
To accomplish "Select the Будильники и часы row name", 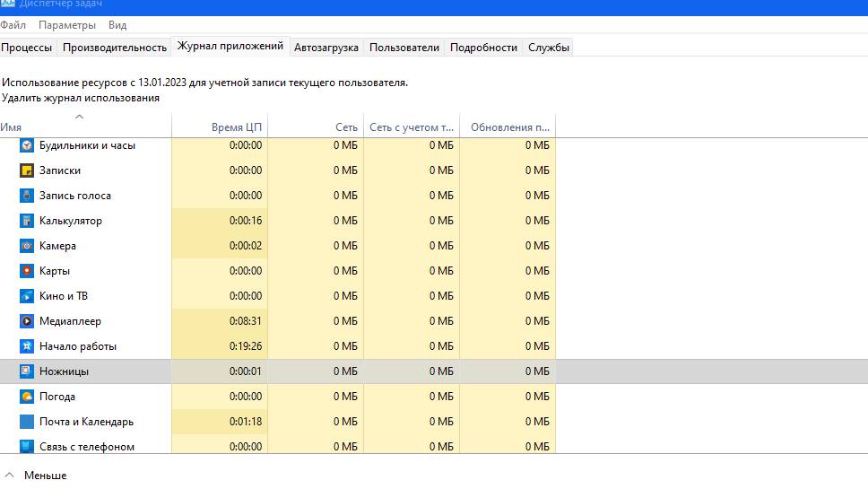I will point(87,145).
